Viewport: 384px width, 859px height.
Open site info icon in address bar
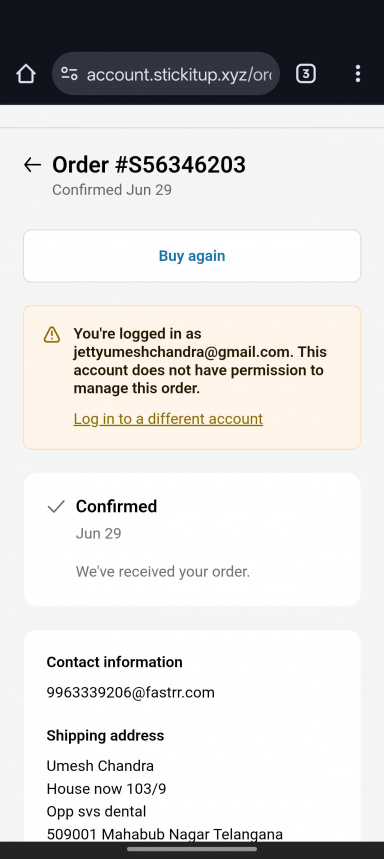69,73
